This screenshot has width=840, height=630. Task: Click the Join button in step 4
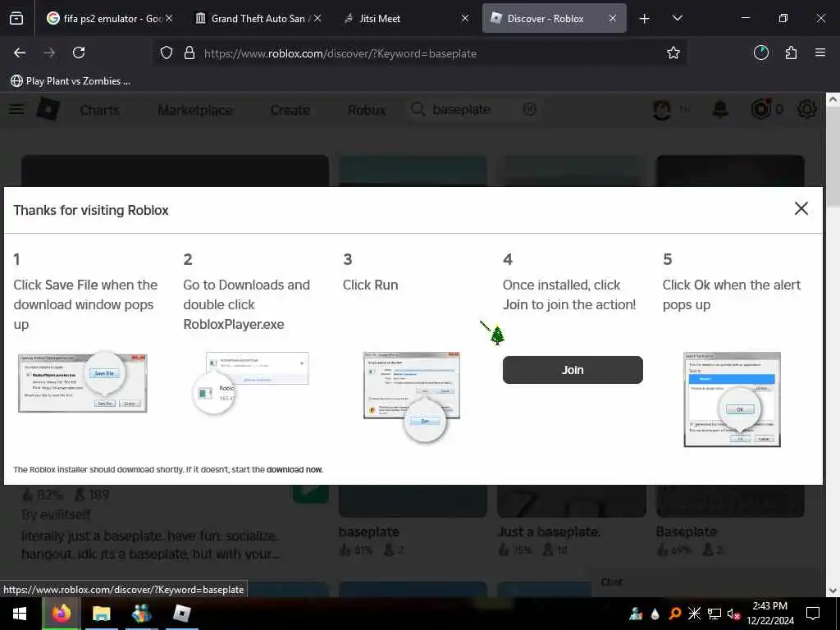point(572,370)
